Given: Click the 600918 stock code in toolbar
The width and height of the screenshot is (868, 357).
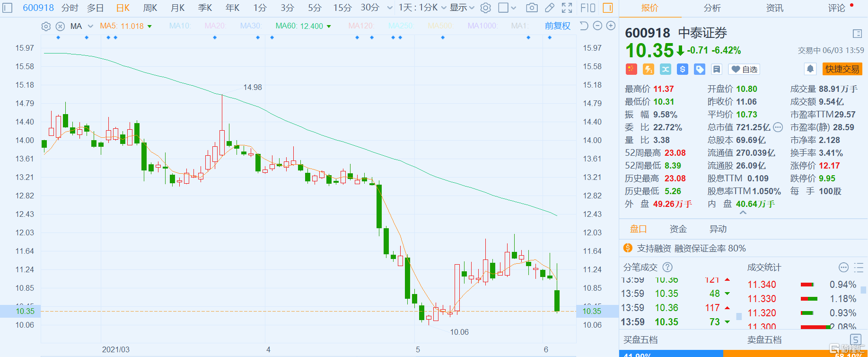Looking at the screenshot, I should pyautogui.click(x=38, y=8).
